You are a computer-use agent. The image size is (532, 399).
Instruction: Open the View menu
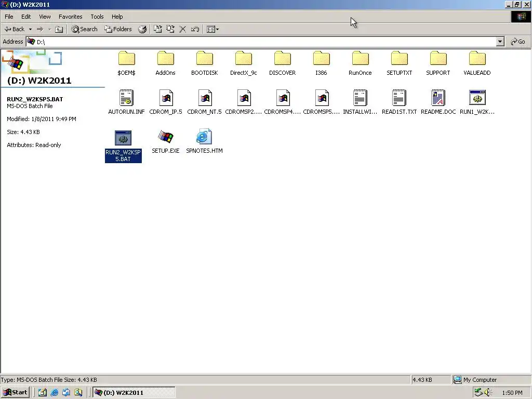point(45,17)
